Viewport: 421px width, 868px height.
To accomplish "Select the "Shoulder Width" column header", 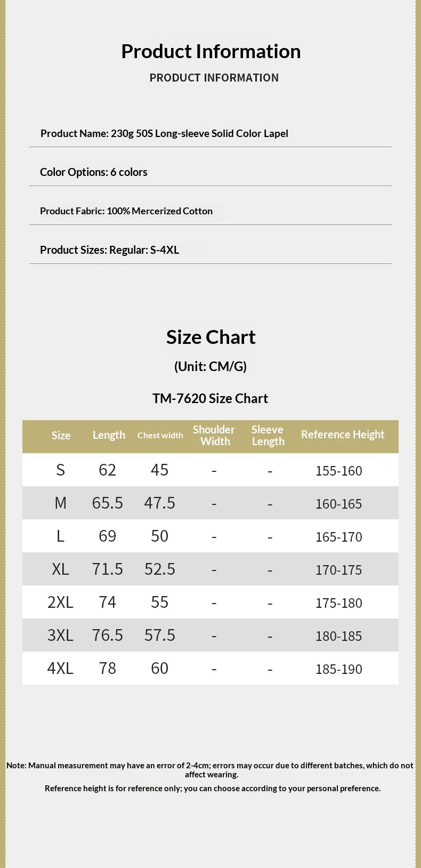I will point(214,436).
